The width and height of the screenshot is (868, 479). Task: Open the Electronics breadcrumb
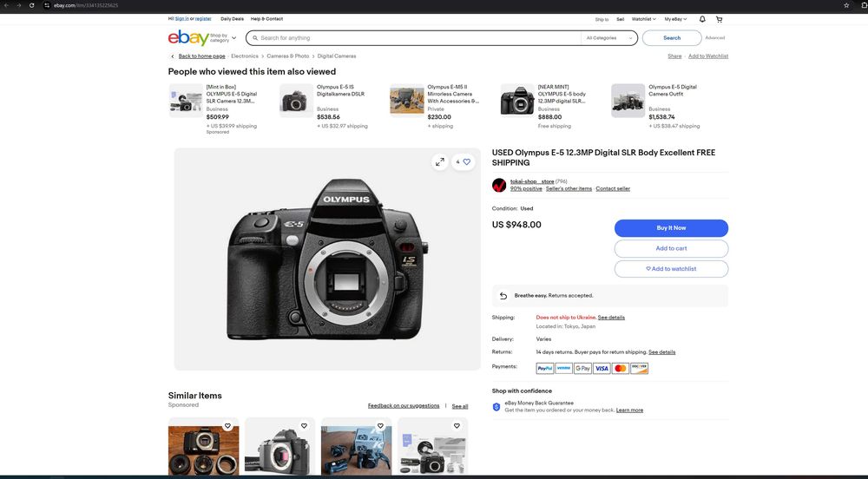[245, 56]
